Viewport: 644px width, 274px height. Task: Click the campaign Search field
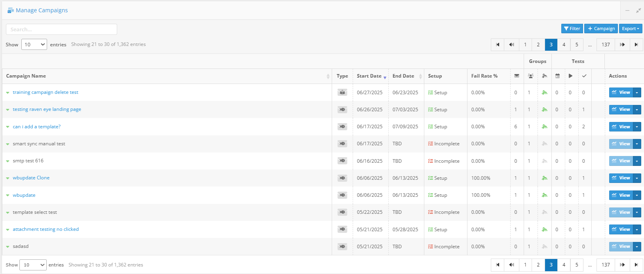61,29
